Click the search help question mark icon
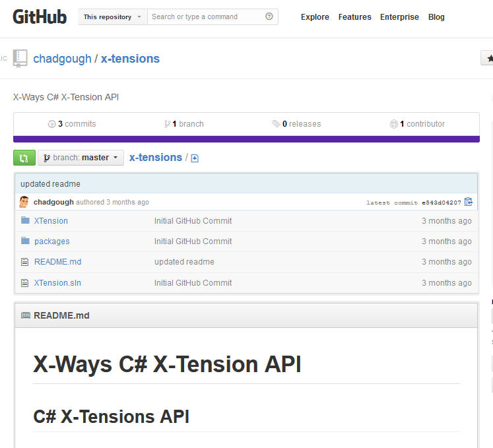The height and width of the screenshot is (448, 493). (x=269, y=16)
